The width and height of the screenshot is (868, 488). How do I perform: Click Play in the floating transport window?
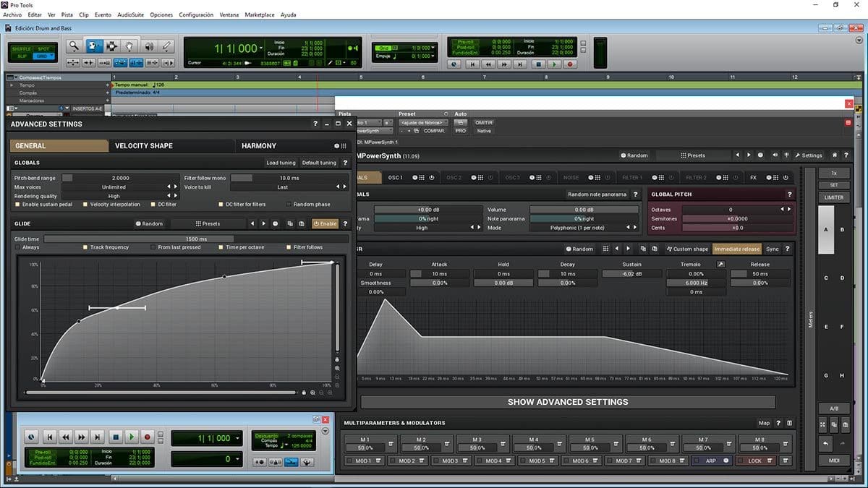coord(131,437)
